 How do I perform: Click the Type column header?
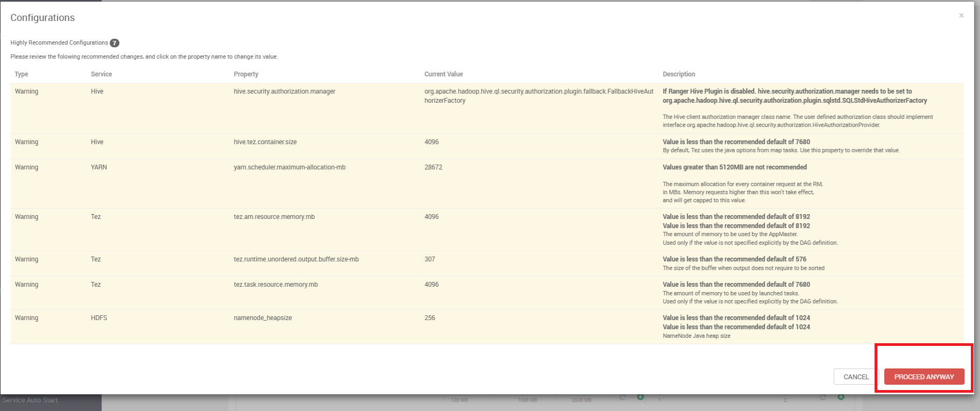tap(22, 74)
